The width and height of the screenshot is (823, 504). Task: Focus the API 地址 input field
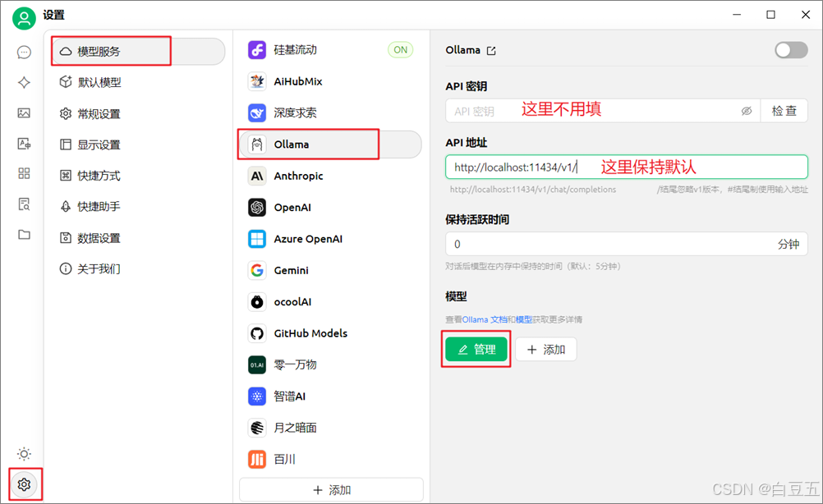[x=626, y=167]
